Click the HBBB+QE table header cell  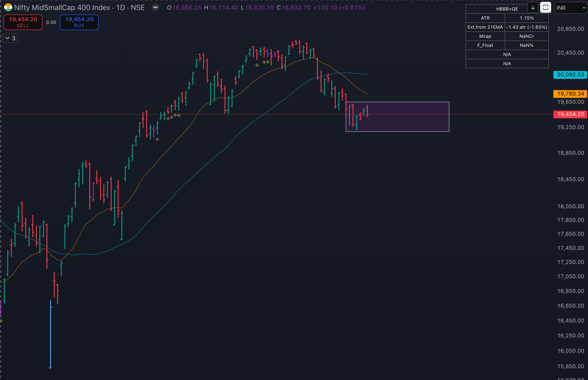pyautogui.click(x=507, y=9)
